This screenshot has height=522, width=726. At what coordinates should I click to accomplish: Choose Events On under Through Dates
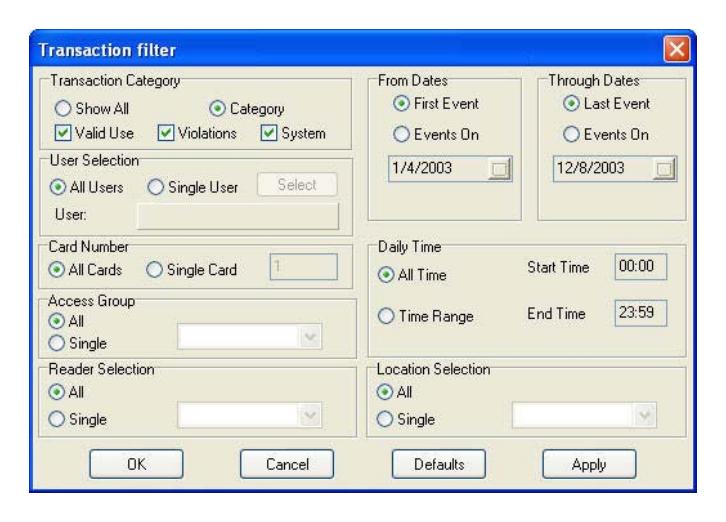tap(571, 134)
